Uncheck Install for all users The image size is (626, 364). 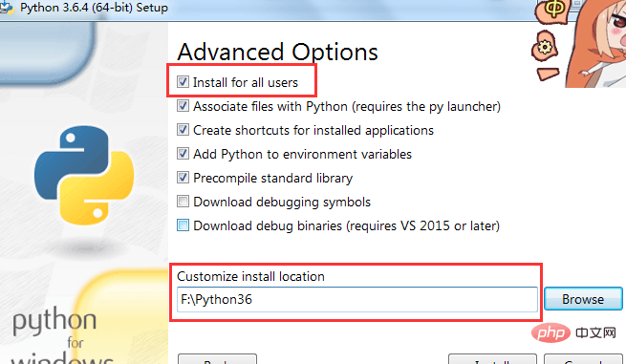click(x=183, y=82)
